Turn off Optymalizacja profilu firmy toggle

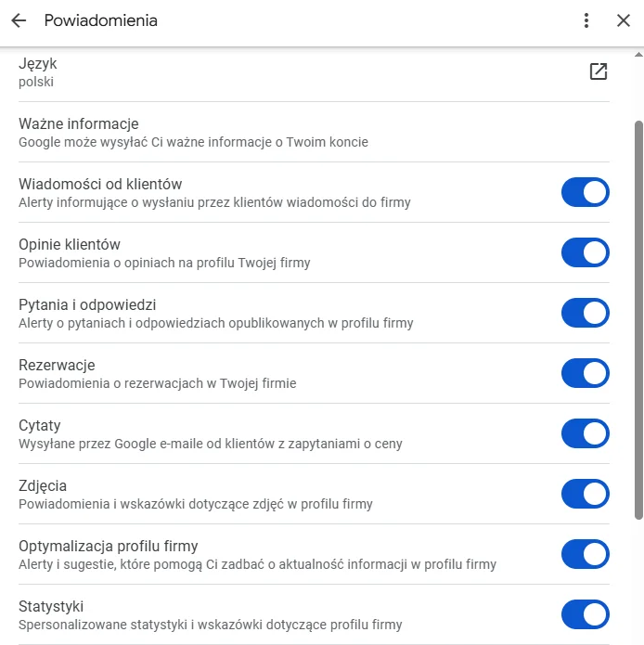[x=586, y=554]
